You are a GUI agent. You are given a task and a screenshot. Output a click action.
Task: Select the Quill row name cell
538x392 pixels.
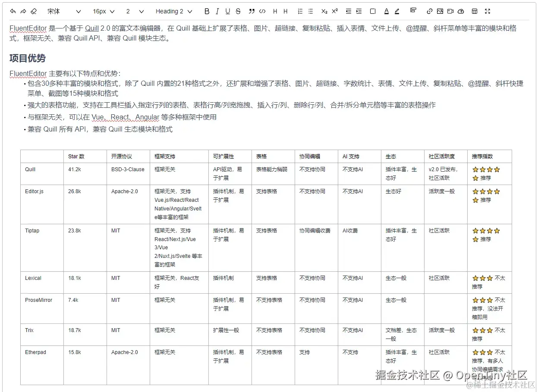[x=42, y=174]
